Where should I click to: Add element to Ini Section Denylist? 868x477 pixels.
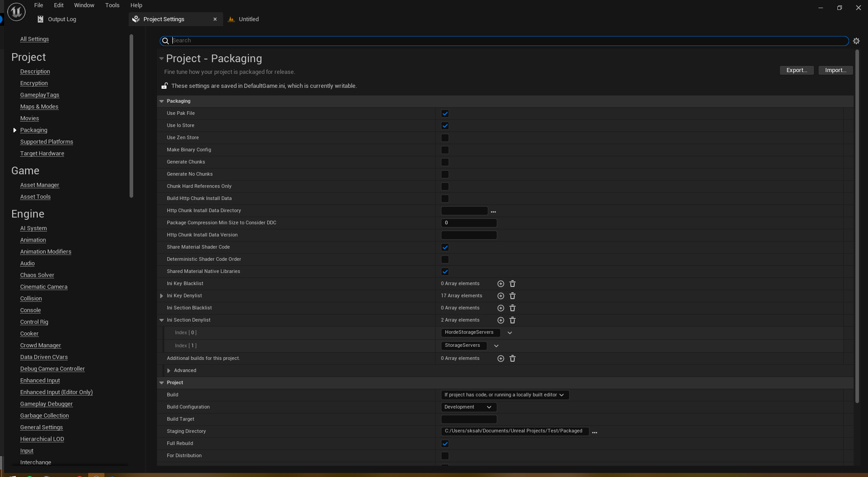pos(500,320)
